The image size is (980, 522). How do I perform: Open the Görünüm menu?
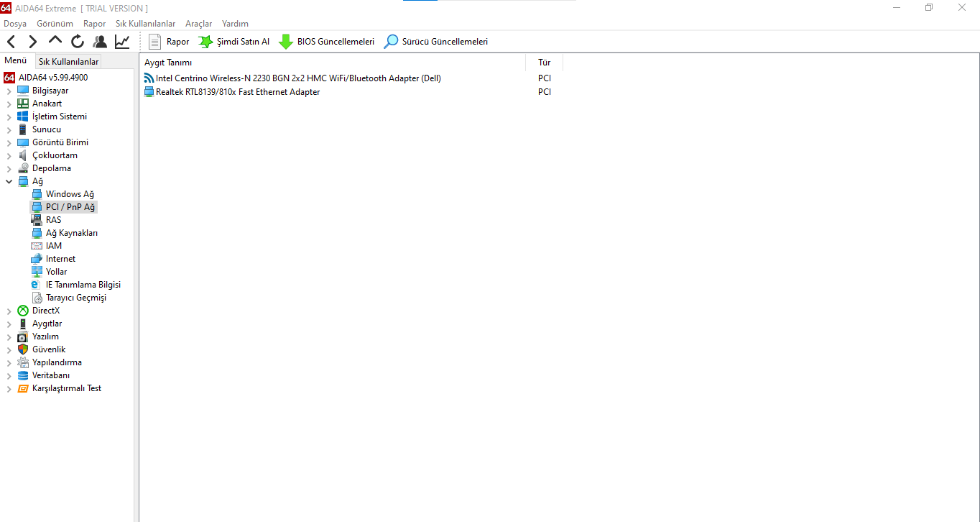click(x=55, y=24)
